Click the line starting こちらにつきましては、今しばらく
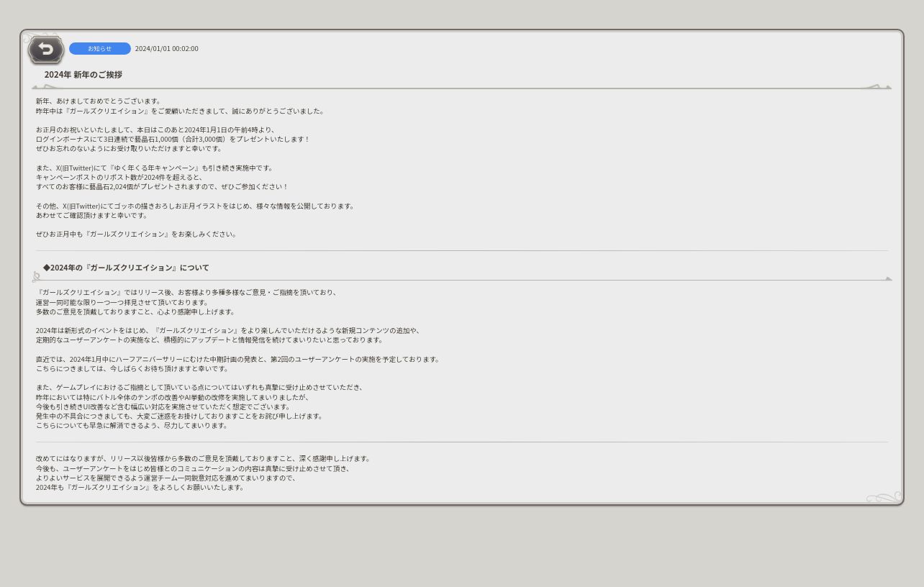This screenshot has width=924, height=587. [x=133, y=369]
